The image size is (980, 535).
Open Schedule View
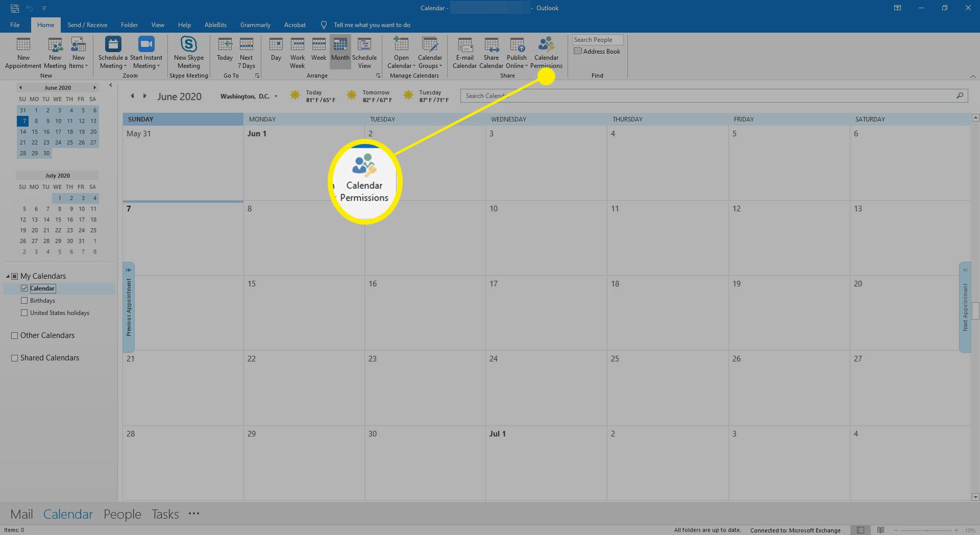coord(364,53)
